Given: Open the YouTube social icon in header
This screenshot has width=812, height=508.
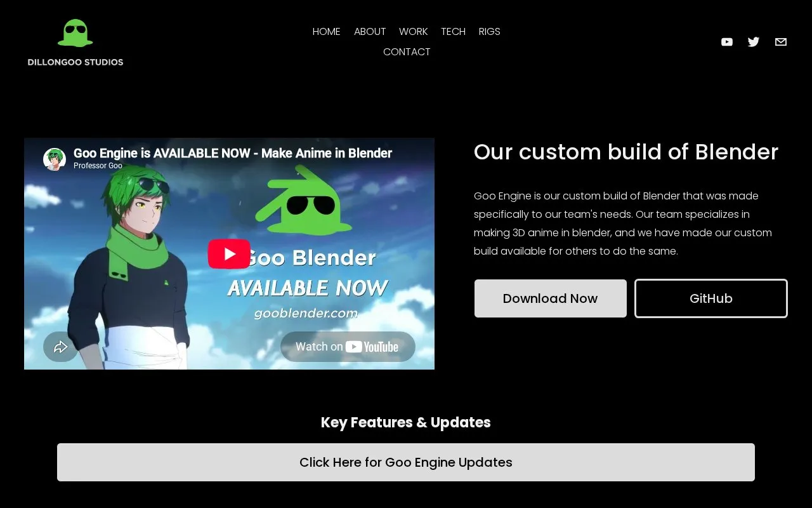Looking at the screenshot, I should [x=727, y=42].
